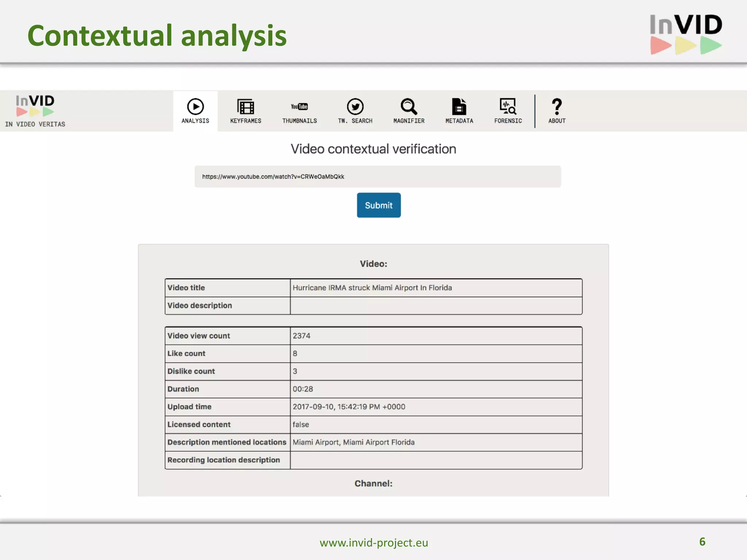Open the ABOUT tab label
747x560 pixels.
557,121
